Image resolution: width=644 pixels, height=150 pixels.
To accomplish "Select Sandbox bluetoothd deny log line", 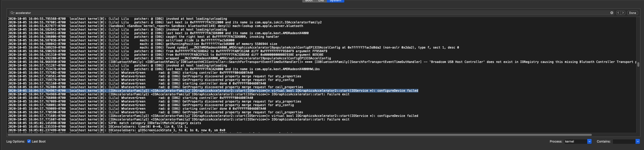I will click(x=155, y=26).
